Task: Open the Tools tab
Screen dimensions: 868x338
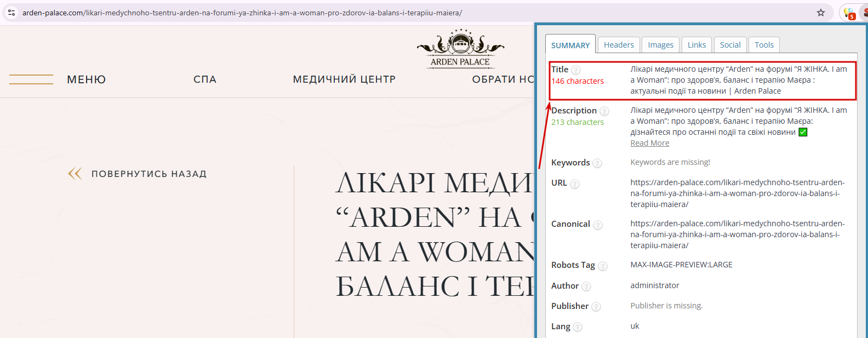Action: tap(764, 45)
